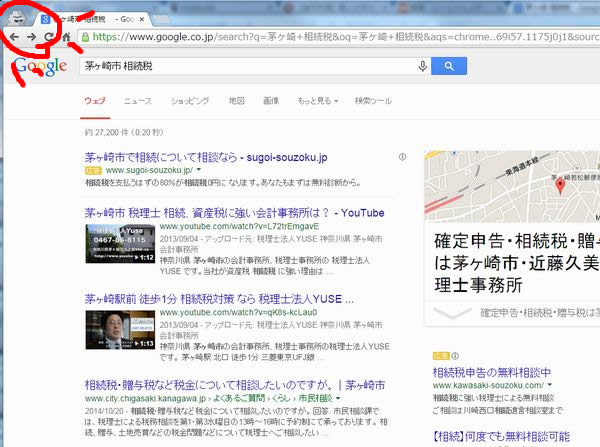Expand dropdown arrow next to www.kawasaki-souzoku.com
600x447 pixels.
coord(549,385)
